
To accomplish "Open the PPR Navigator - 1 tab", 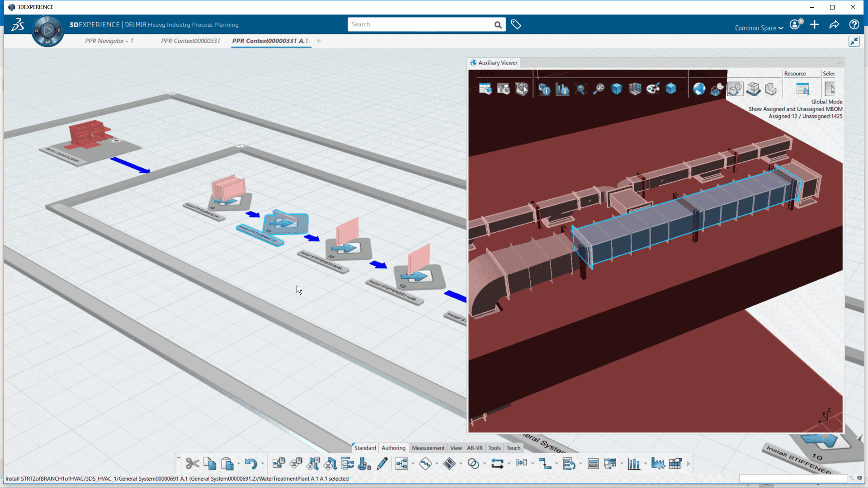I will click(x=109, y=41).
